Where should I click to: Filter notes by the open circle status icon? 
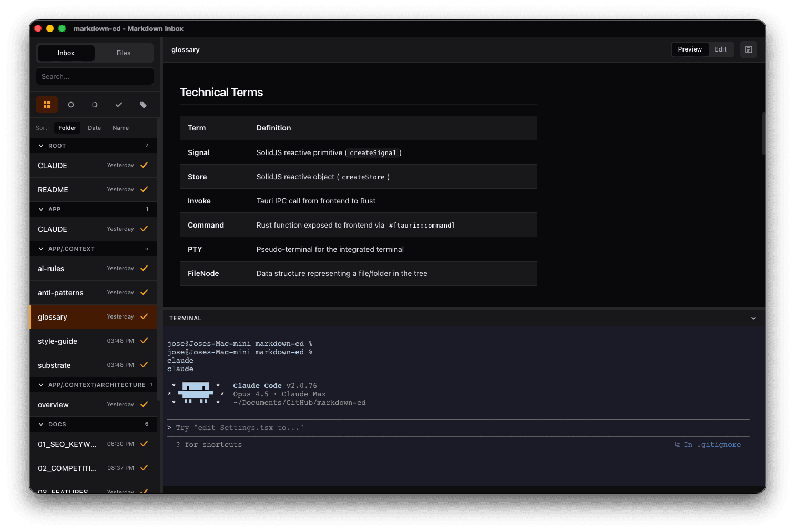click(x=71, y=105)
